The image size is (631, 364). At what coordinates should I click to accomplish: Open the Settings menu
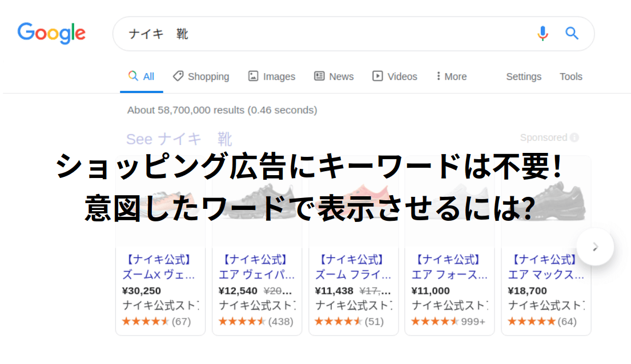pos(523,76)
